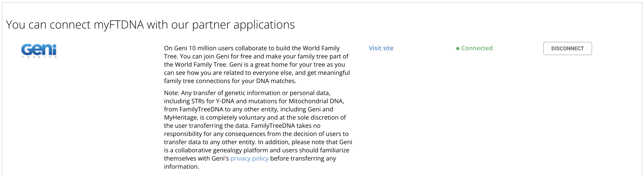Click the green connected status dot
The height and width of the screenshot is (175, 644).
(458, 49)
